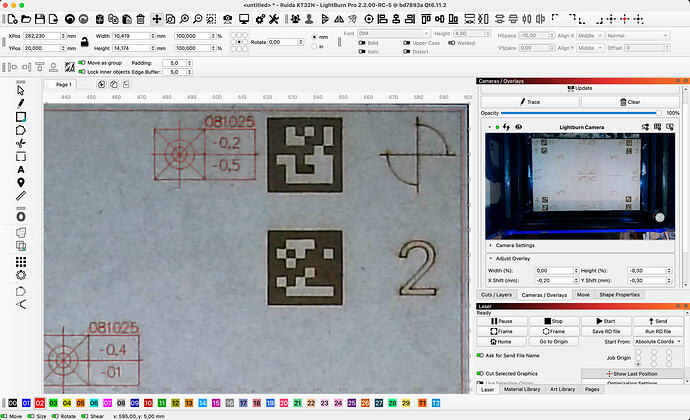Click the Rotate value input field

pyautogui.click(x=283, y=42)
